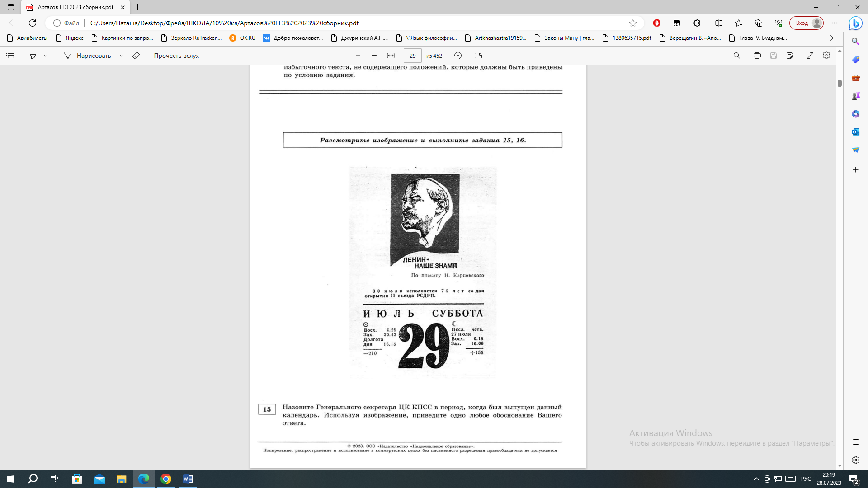Viewport: 868px width, 488px height.
Task: Click the Вход sign-in button
Action: (807, 23)
